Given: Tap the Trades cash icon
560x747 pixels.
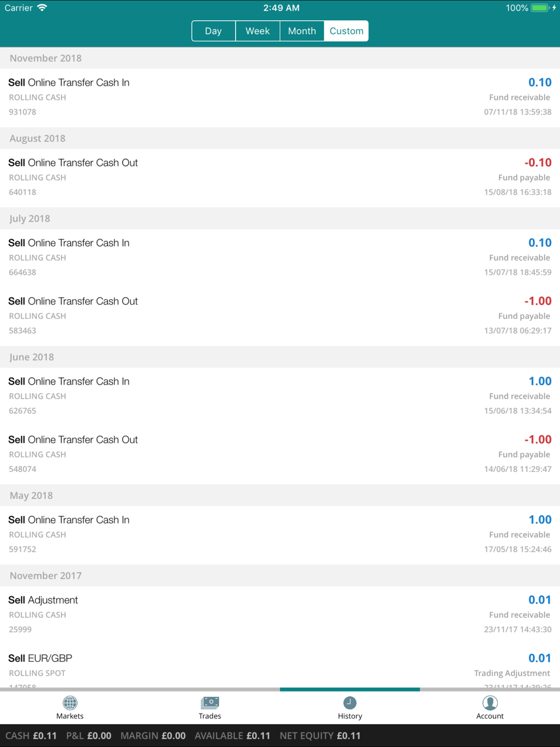Looking at the screenshot, I should (x=210, y=703).
